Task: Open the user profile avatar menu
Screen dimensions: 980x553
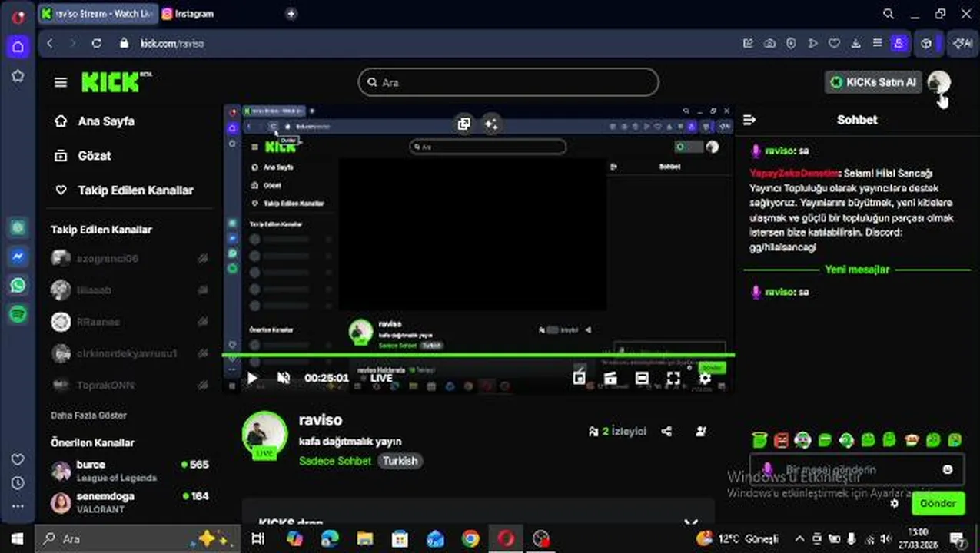Action: (938, 82)
